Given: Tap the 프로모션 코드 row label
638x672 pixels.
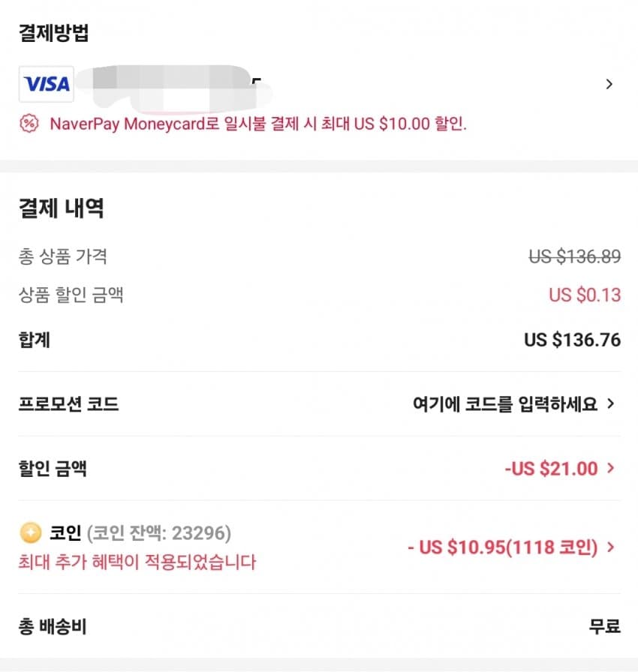Looking at the screenshot, I should (x=68, y=403).
